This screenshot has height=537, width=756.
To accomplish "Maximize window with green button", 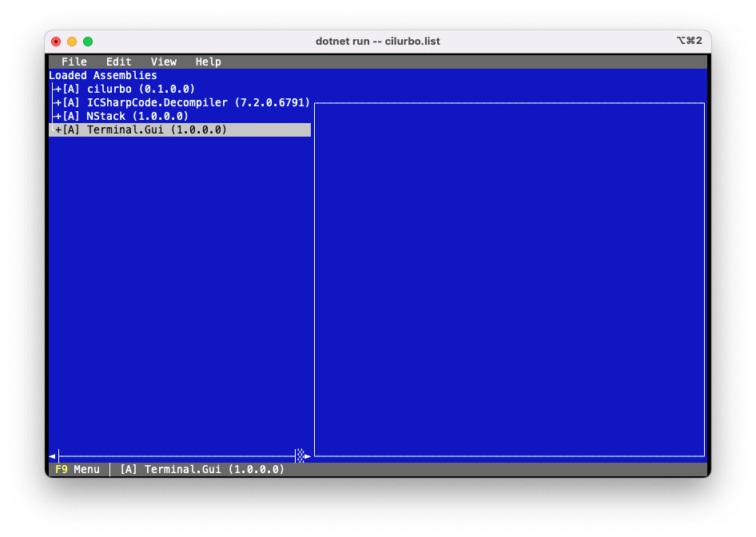I will (88, 42).
